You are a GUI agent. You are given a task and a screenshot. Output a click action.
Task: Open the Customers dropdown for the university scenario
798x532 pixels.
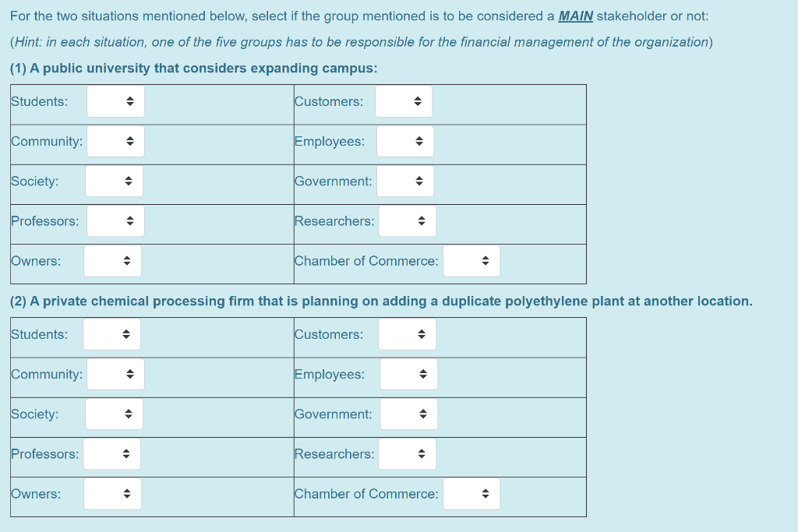(404, 100)
